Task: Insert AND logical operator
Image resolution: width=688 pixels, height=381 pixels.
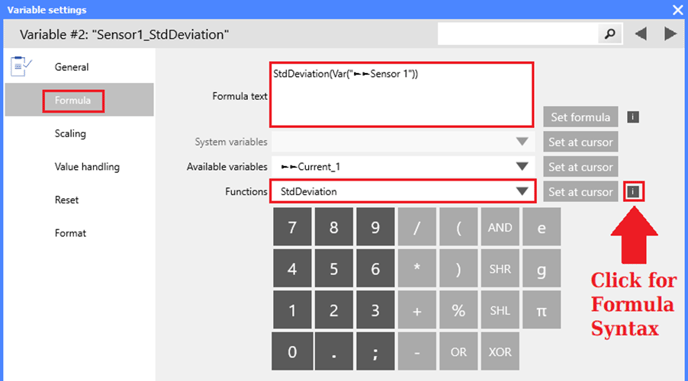Action: point(500,227)
